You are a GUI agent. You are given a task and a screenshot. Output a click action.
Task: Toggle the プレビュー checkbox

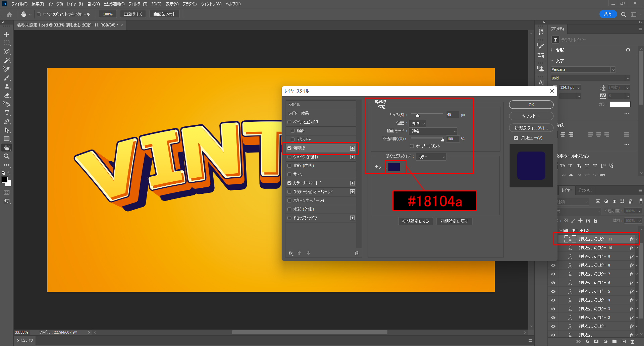tap(516, 138)
